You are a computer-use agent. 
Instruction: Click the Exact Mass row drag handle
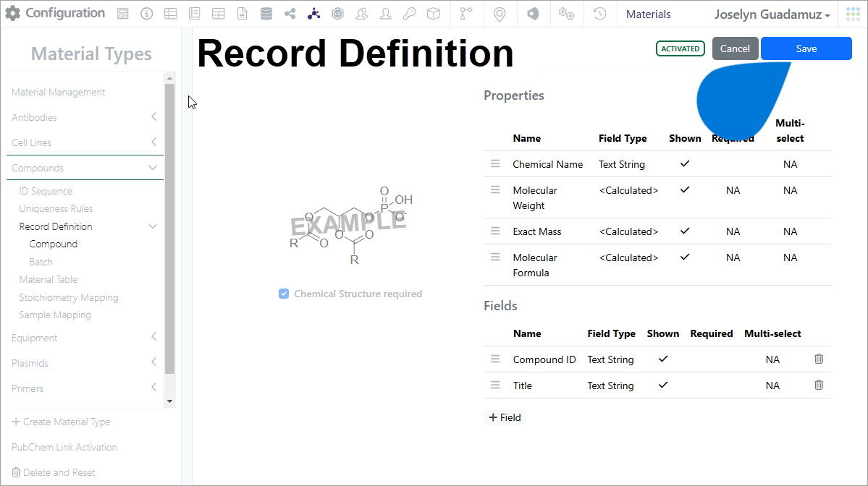495,231
